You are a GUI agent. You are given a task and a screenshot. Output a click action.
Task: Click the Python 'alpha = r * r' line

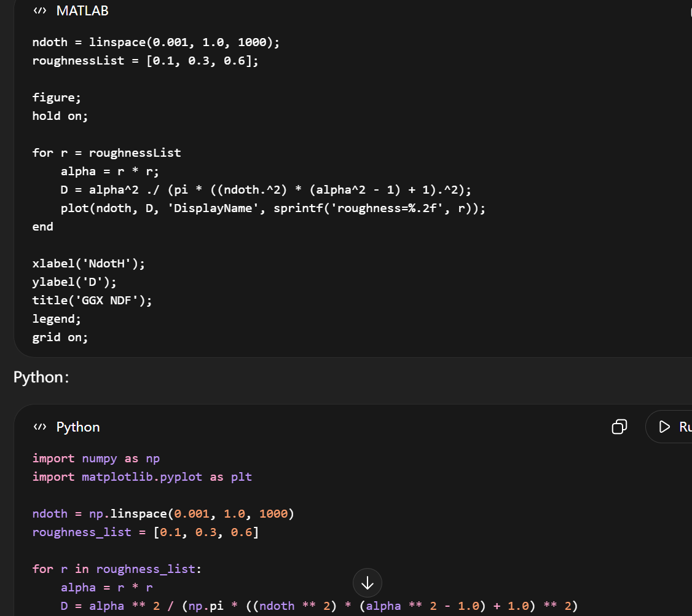106,588
